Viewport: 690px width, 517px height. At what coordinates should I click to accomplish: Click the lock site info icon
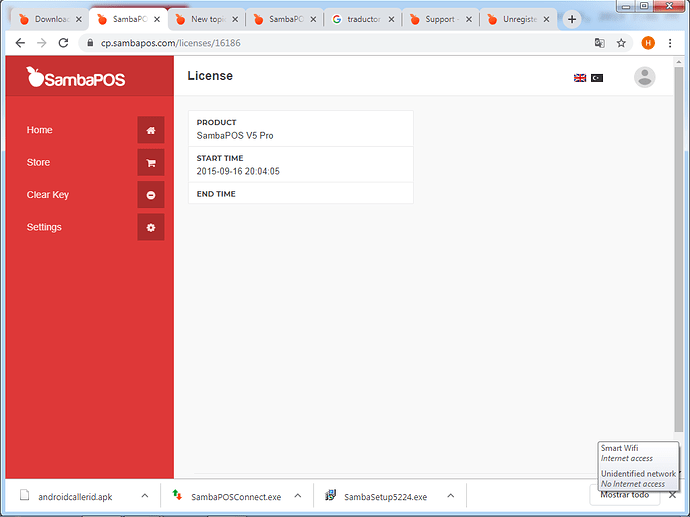(90, 43)
